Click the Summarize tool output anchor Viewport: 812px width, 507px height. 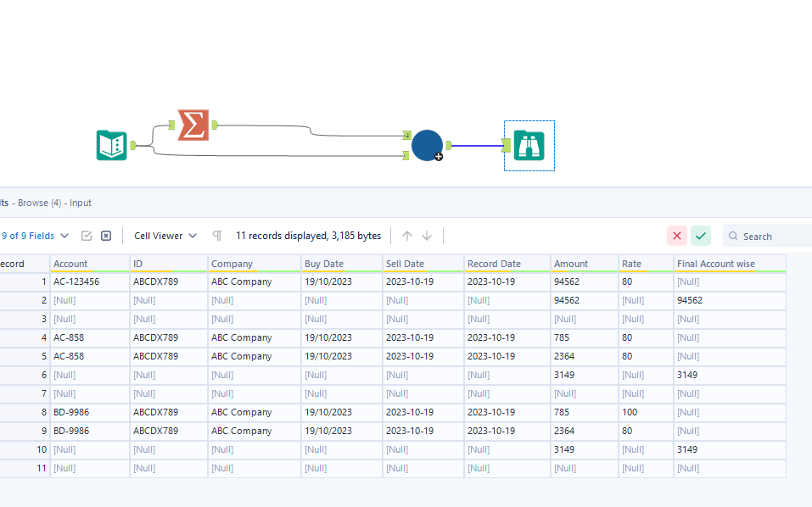(215, 125)
